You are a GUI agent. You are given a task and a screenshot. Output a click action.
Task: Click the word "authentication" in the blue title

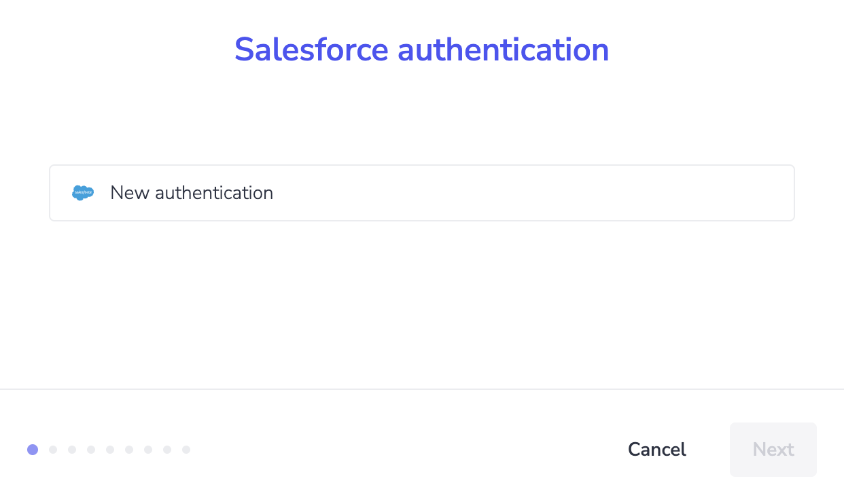(x=503, y=50)
